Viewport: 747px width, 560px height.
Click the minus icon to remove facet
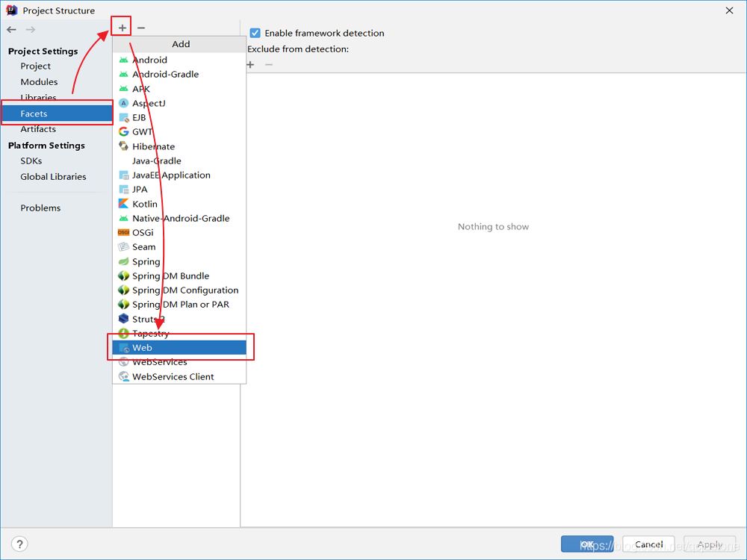(x=141, y=28)
